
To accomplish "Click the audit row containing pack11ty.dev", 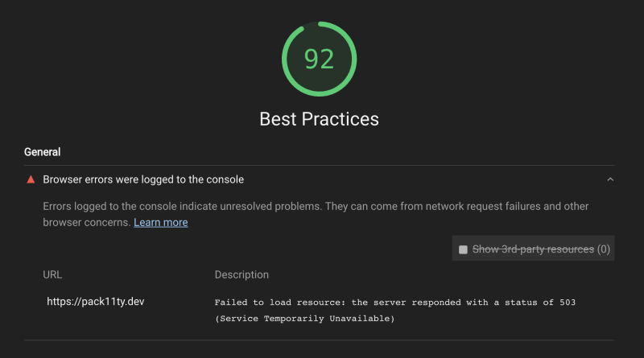I will pos(319,311).
